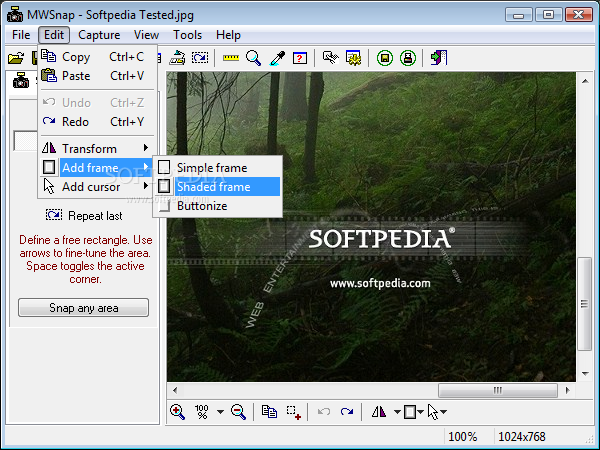Choose Redo from the Edit menu
This screenshot has height=450, width=600.
point(98,122)
